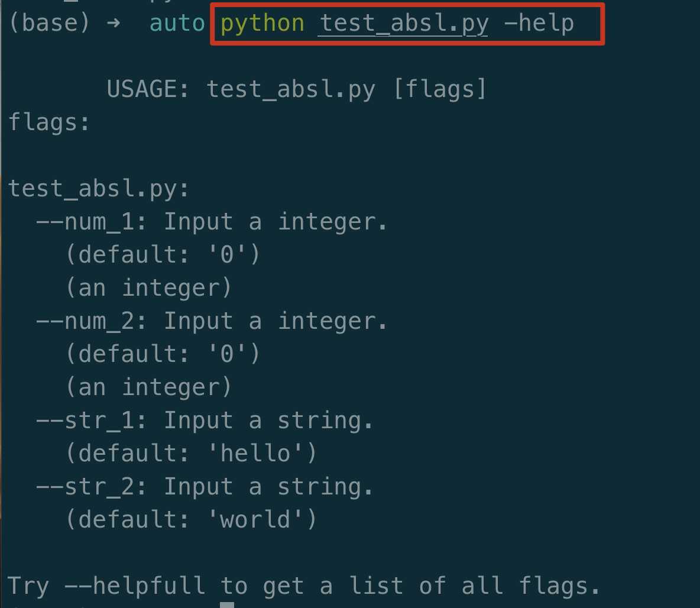Click the underlined test_absl.py filename
700x608 pixels.
[x=404, y=24]
